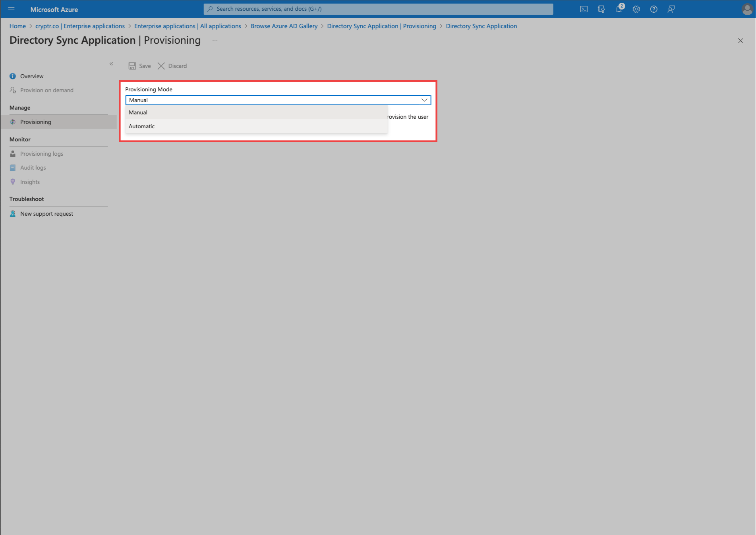Select Automatic from the dropdown list
This screenshot has width=756, height=535.
click(256, 126)
